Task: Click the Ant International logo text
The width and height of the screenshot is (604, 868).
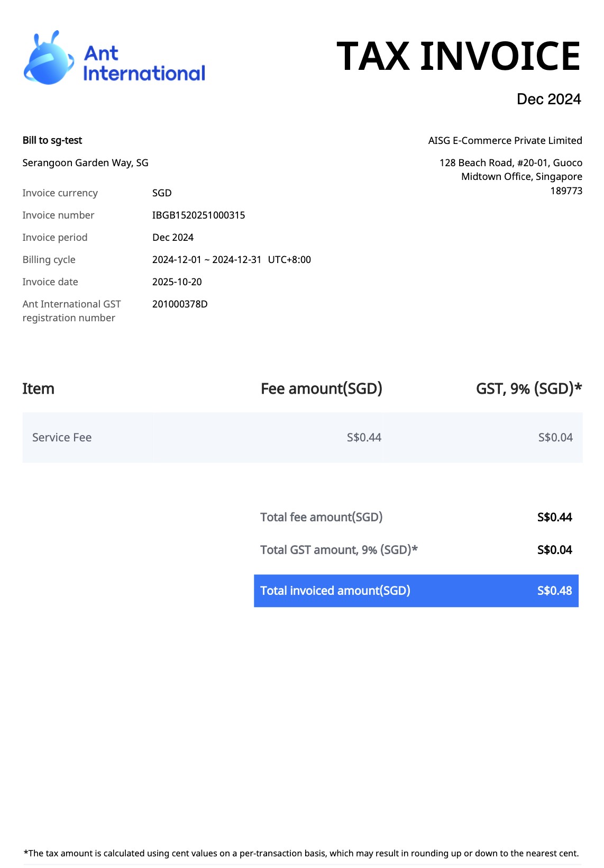Action: pos(144,64)
